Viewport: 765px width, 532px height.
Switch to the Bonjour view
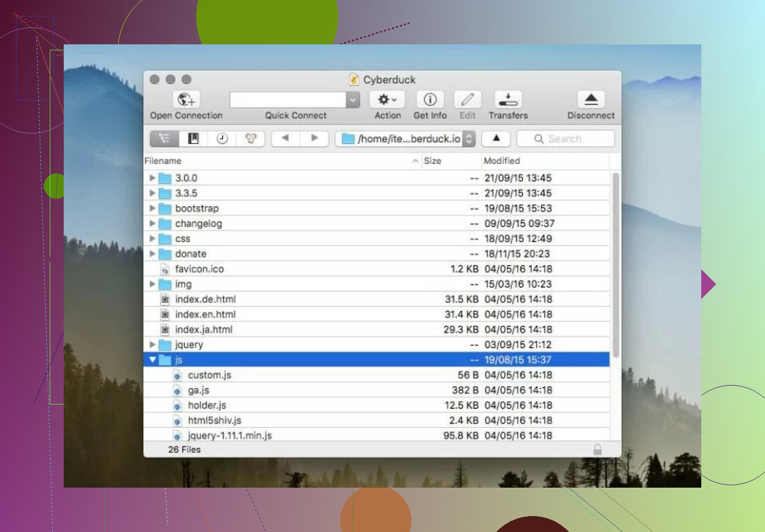click(251, 138)
